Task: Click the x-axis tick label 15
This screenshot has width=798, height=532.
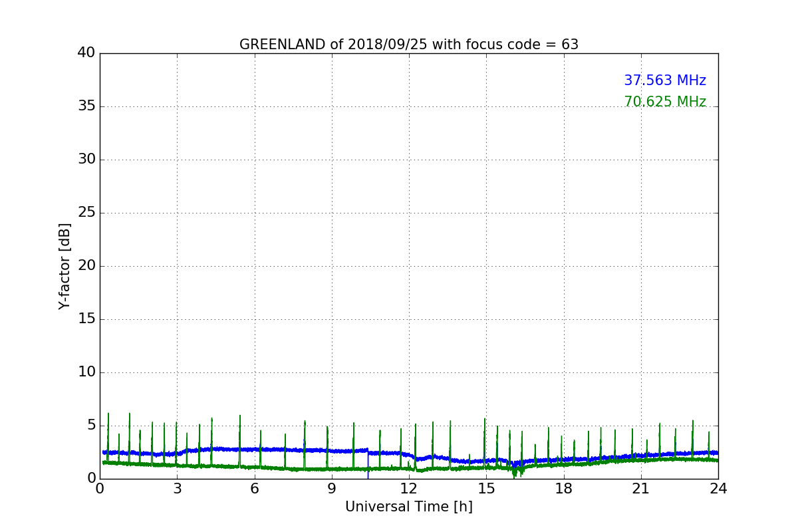Action: (486, 488)
